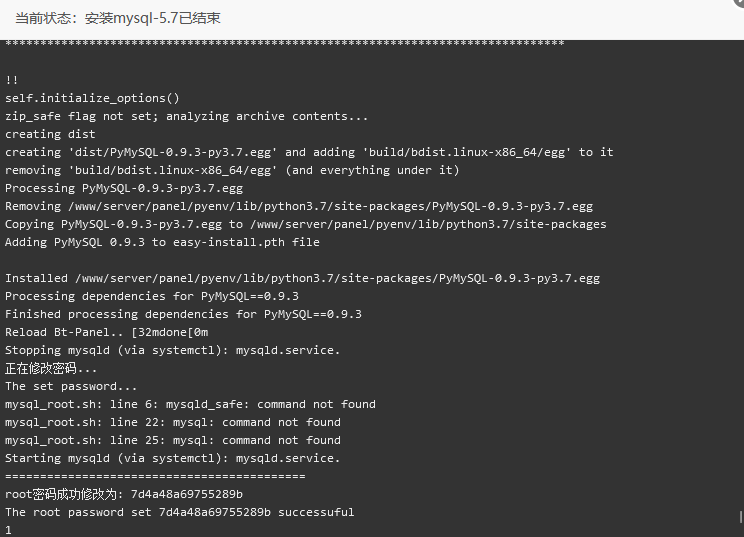Click the 'Finished processing dependencies' line
Image resolution: width=744 pixels, height=537 pixels.
(x=183, y=314)
